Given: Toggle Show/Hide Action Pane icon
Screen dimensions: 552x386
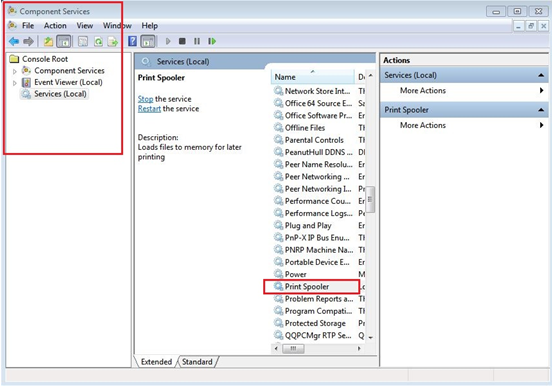Looking at the screenshot, I should [x=148, y=42].
